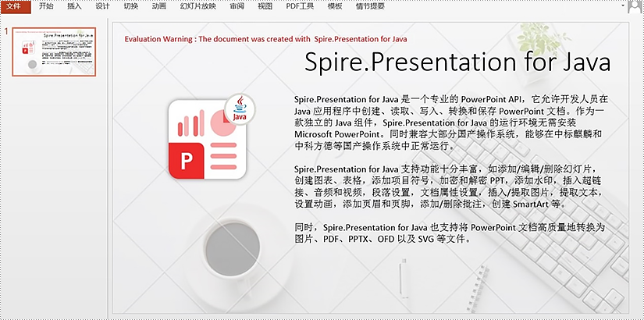Switch to the 模板 tab
The height and width of the screenshot is (320, 644).
(335, 6)
